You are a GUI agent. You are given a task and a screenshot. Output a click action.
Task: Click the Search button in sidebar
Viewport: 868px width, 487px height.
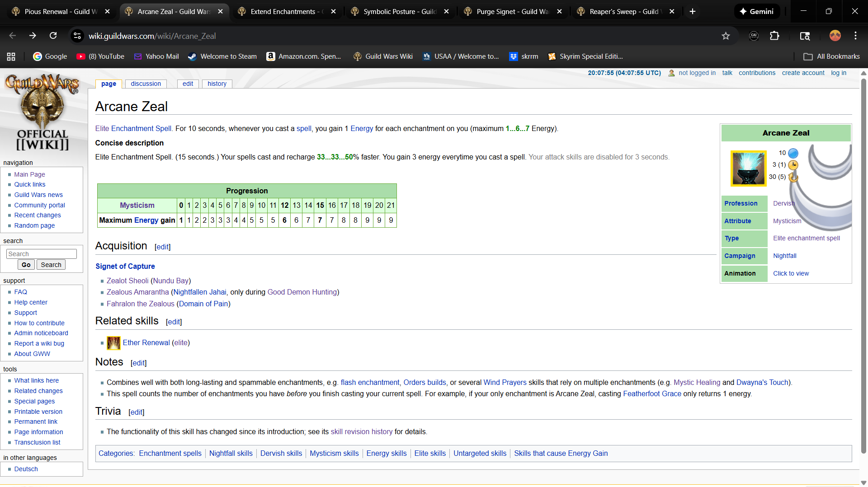pyautogui.click(x=51, y=265)
